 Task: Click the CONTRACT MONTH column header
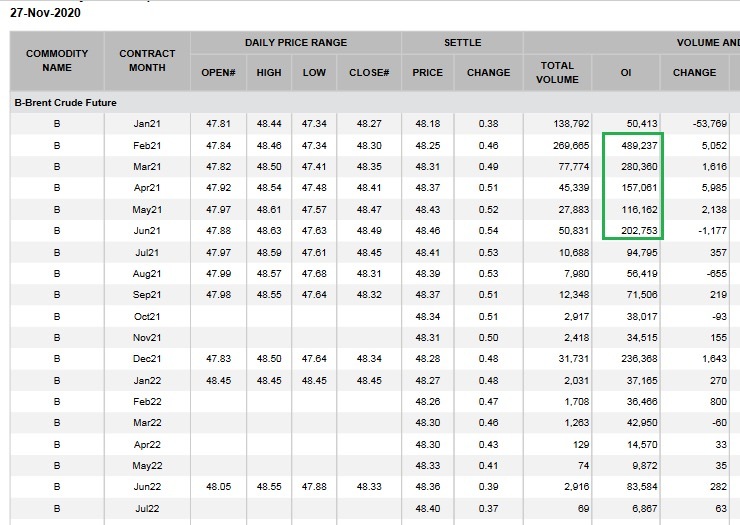(x=147, y=60)
